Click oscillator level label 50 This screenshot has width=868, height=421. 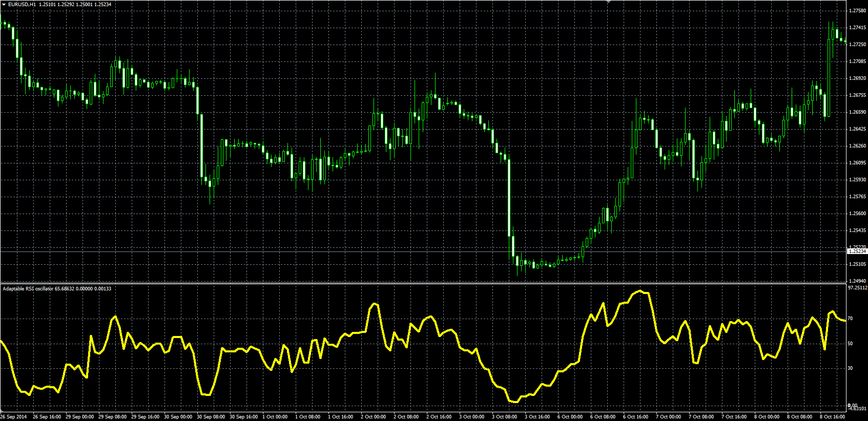(850, 344)
